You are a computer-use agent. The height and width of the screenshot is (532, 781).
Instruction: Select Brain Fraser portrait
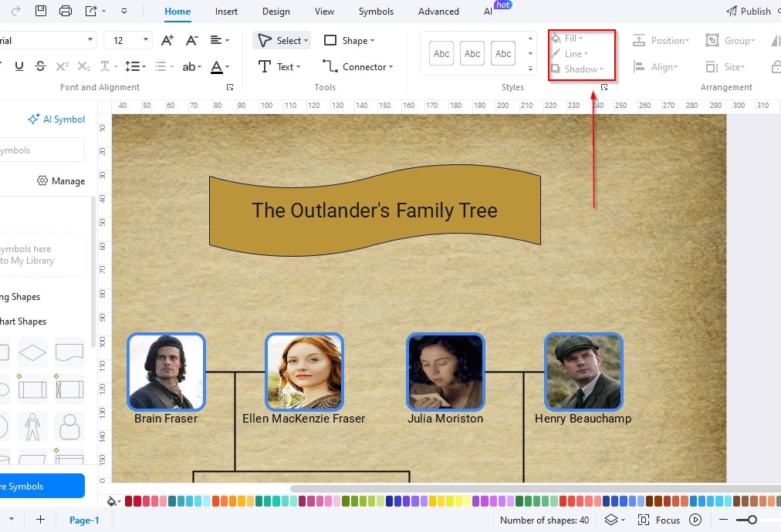(167, 372)
